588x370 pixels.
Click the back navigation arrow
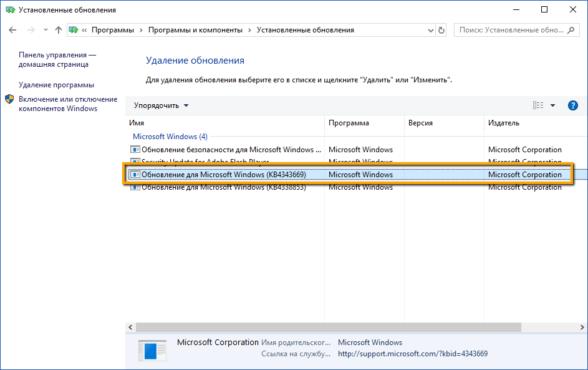pos(12,29)
